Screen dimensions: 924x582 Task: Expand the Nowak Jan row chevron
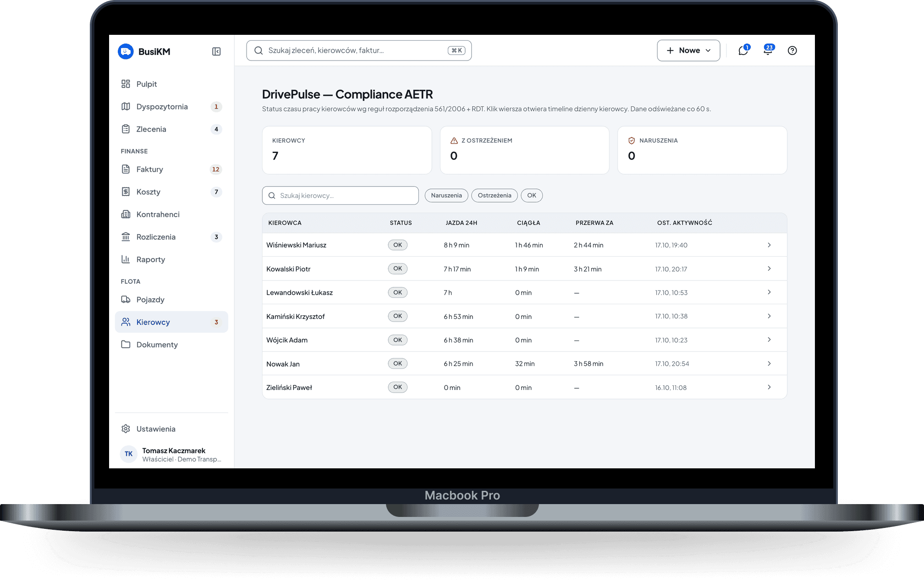[x=769, y=363]
